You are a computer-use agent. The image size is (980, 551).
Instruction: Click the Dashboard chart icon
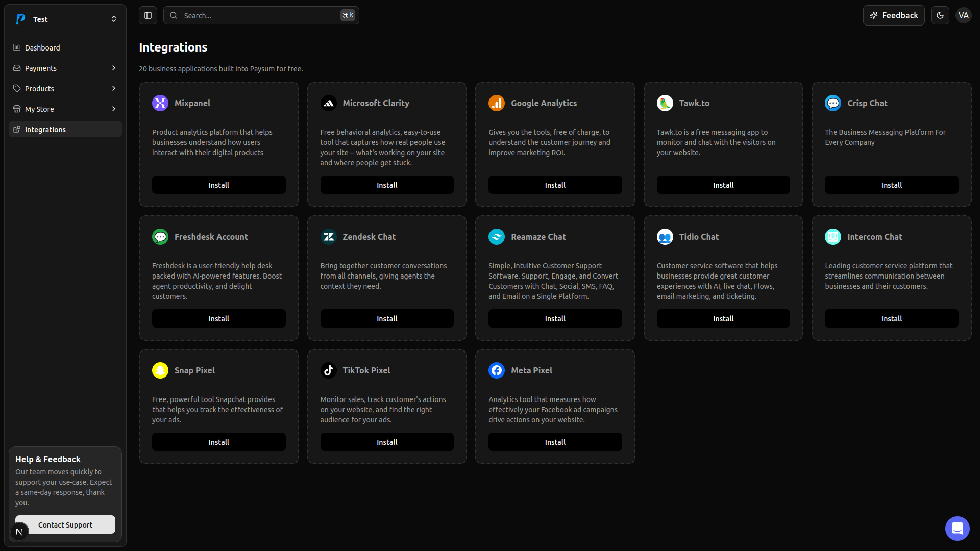[17, 47]
